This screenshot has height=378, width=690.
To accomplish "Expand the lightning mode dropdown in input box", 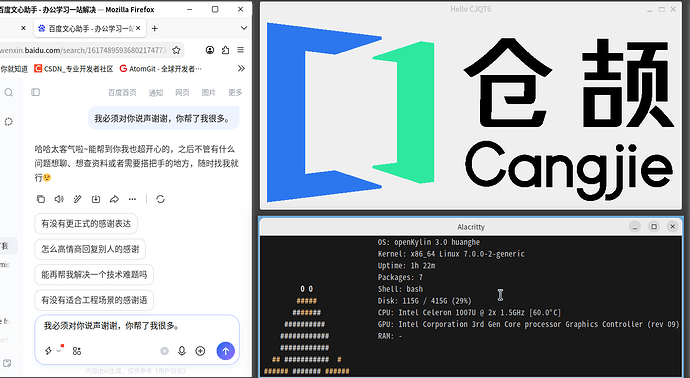I will (59, 351).
